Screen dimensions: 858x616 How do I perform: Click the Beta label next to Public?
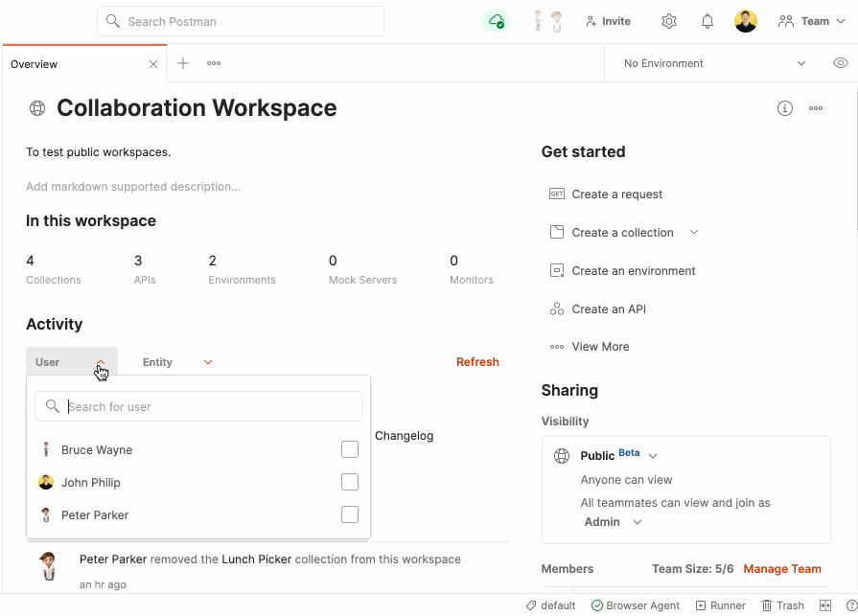click(629, 452)
